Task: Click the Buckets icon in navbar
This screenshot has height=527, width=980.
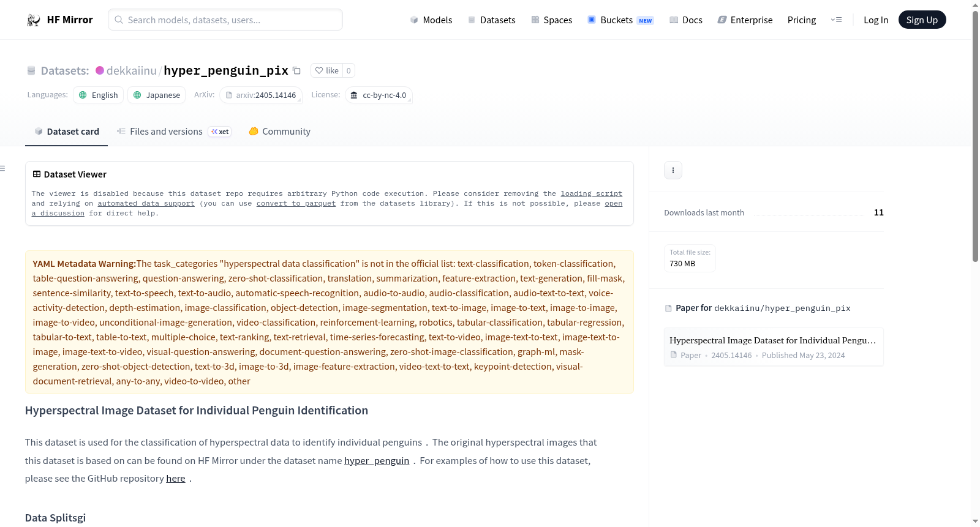Action: point(592,20)
